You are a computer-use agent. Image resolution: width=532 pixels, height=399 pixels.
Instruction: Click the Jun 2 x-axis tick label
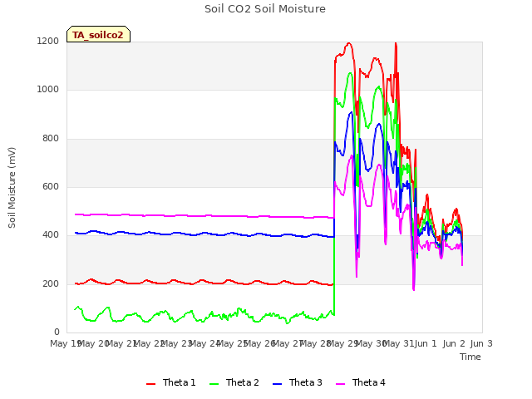click(454, 343)
